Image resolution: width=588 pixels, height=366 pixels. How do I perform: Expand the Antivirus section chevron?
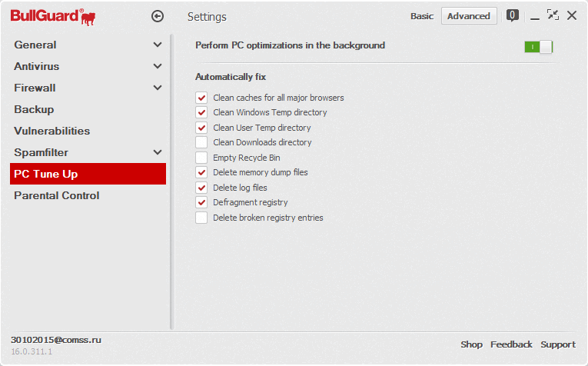pyautogui.click(x=158, y=66)
